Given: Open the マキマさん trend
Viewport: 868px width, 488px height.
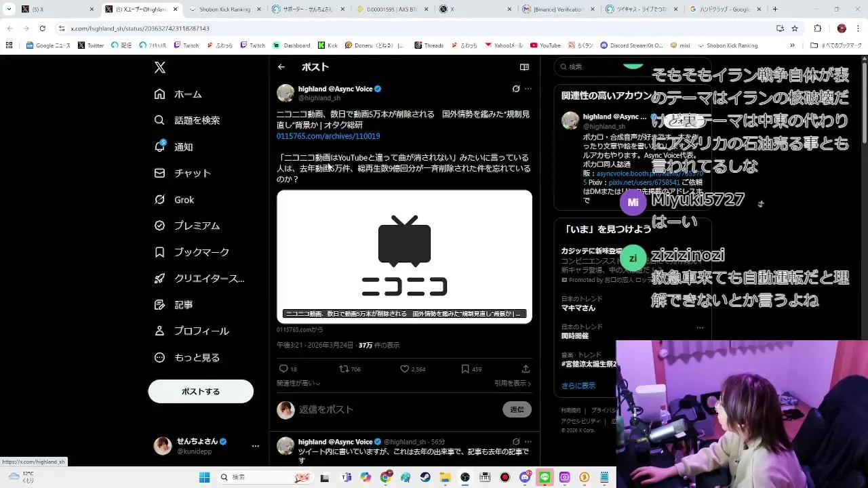Looking at the screenshot, I should tap(578, 308).
